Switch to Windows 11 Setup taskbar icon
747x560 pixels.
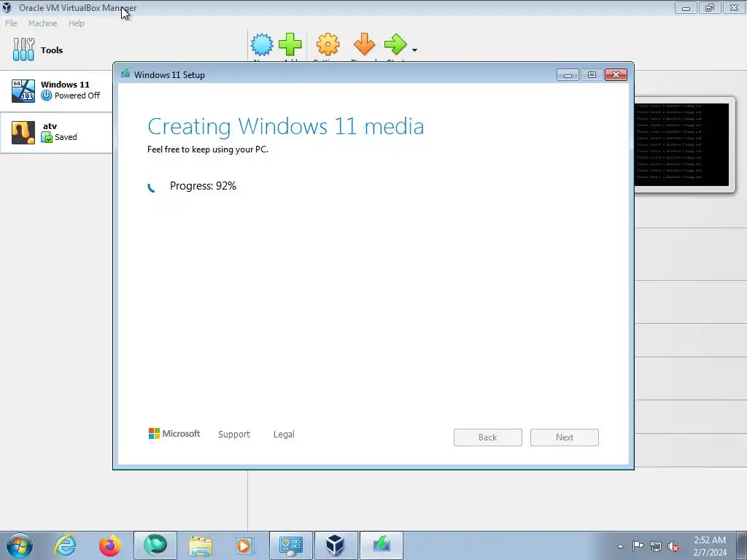point(381,545)
